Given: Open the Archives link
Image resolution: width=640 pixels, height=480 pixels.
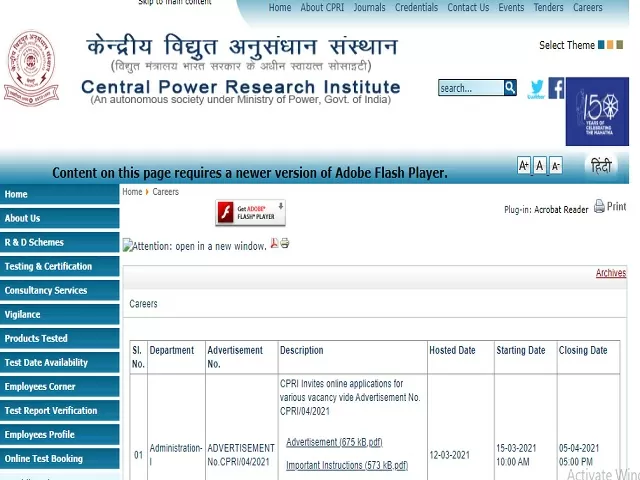Looking at the screenshot, I should (x=611, y=273).
